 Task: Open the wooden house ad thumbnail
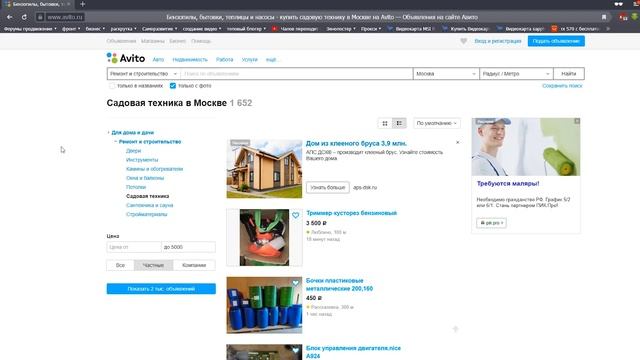click(x=264, y=169)
